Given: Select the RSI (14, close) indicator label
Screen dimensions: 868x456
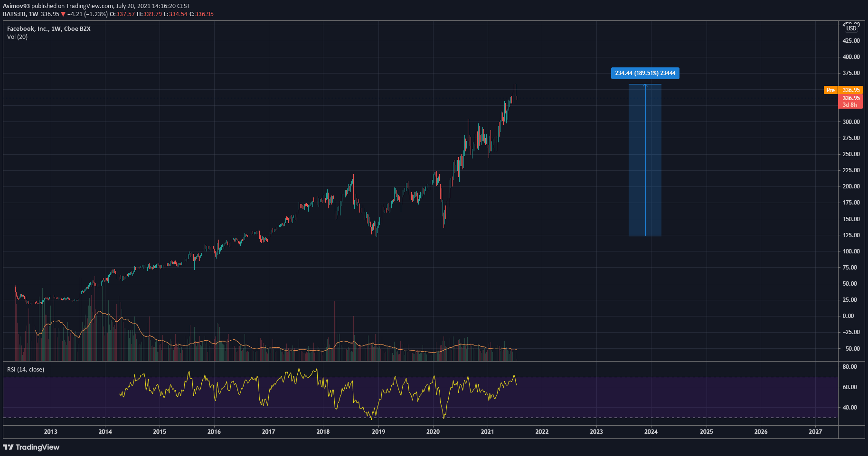Looking at the screenshot, I should (26, 370).
